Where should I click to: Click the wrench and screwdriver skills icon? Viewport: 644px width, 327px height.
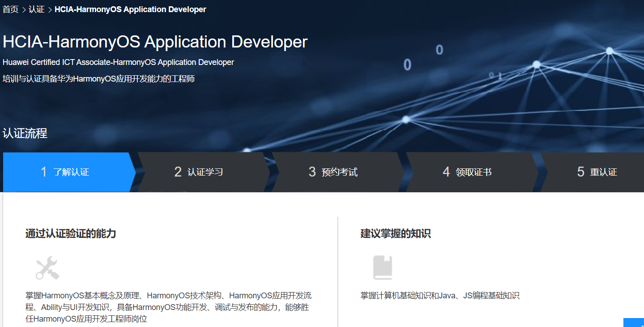pos(47,268)
